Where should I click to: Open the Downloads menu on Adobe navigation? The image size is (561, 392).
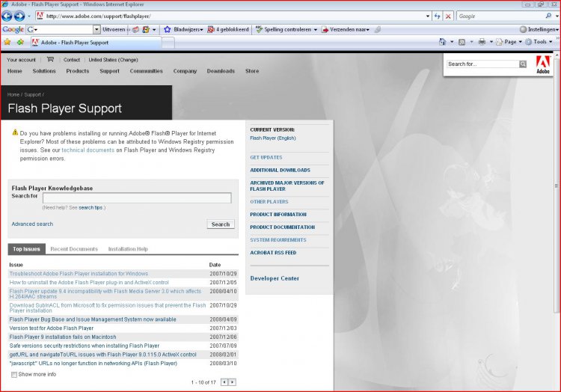[221, 71]
